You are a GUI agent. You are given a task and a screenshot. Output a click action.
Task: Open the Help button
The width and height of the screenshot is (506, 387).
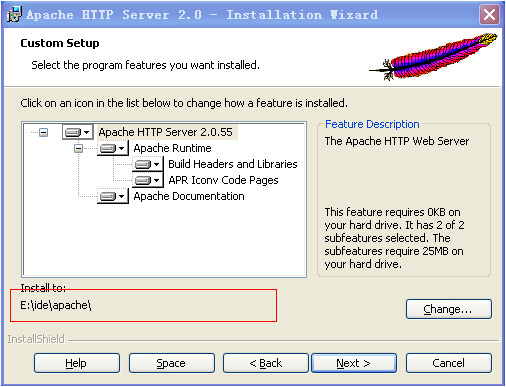point(77,363)
